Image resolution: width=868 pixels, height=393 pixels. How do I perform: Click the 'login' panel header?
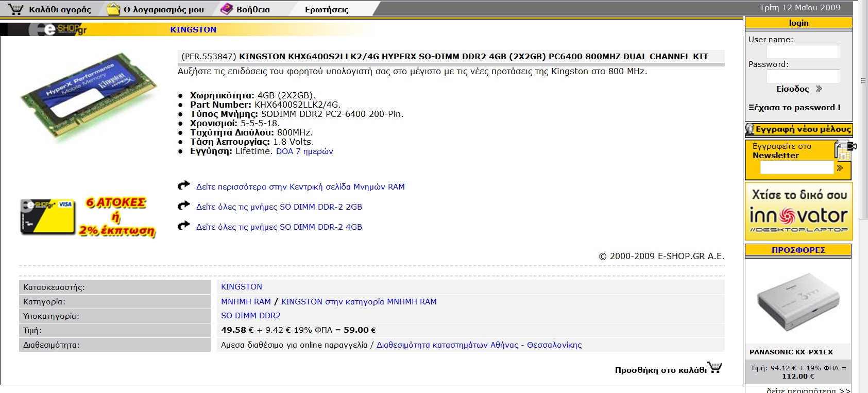pyautogui.click(x=798, y=23)
